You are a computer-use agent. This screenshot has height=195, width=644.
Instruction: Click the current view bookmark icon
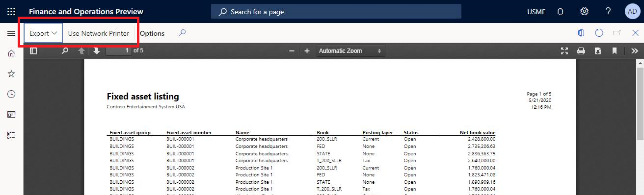point(615,50)
